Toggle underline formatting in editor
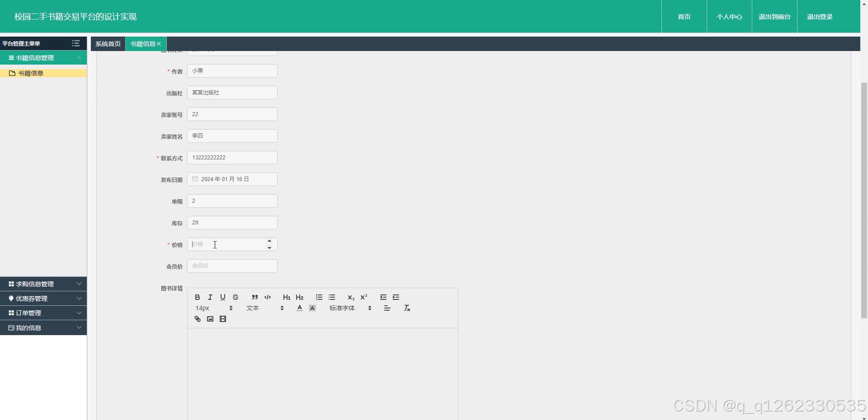Screen dimensions: 868x420 pyautogui.click(x=222, y=297)
